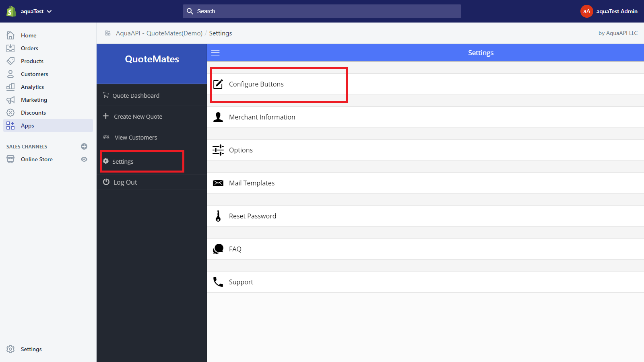Click the Mail Templates envelope icon
This screenshot has height=362, width=644.
point(218,183)
